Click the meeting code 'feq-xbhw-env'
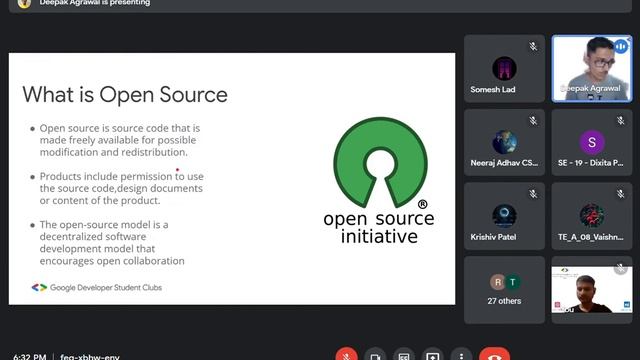 pos(90,357)
